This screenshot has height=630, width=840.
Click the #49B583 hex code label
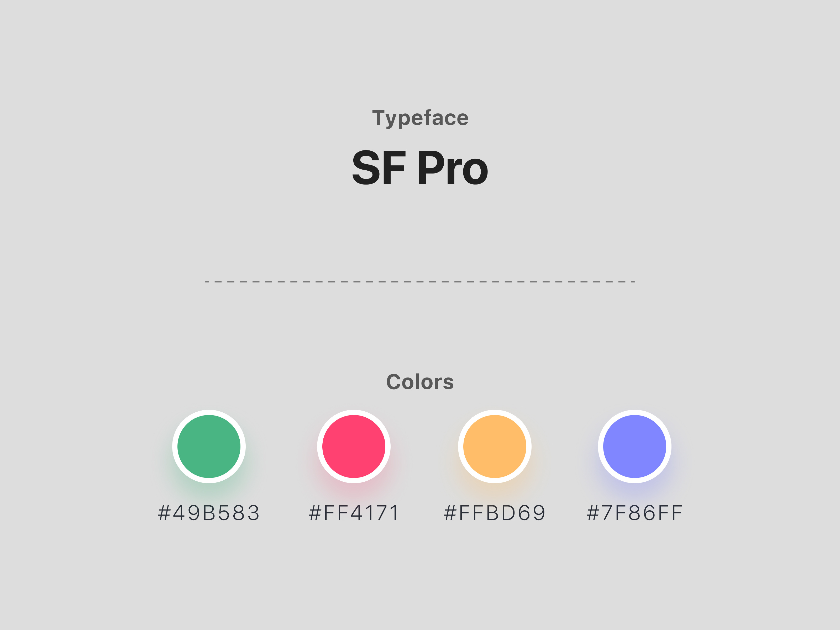pyautogui.click(x=209, y=513)
